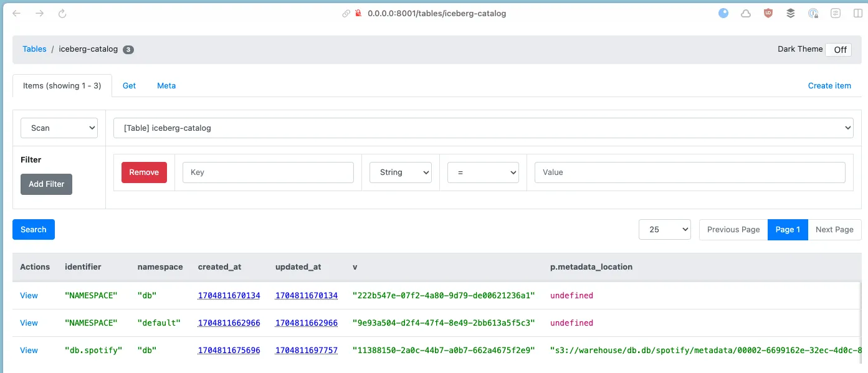Switch to the Meta tab
Screen dimensions: 868x373
coord(166,86)
